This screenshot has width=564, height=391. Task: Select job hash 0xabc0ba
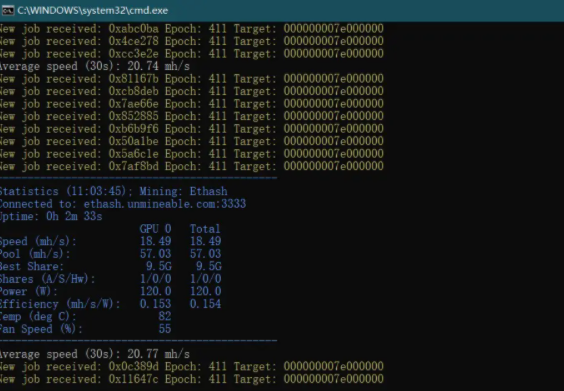(133, 29)
